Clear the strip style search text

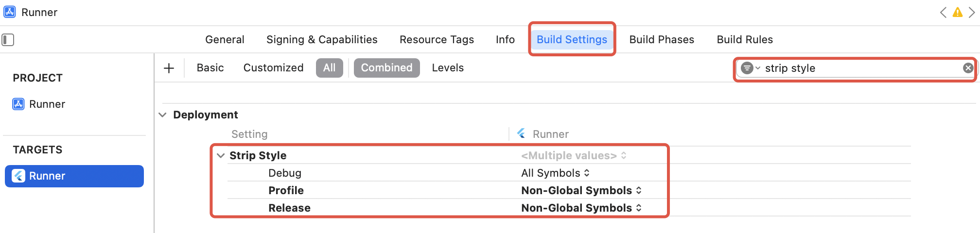pyautogui.click(x=968, y=68)
